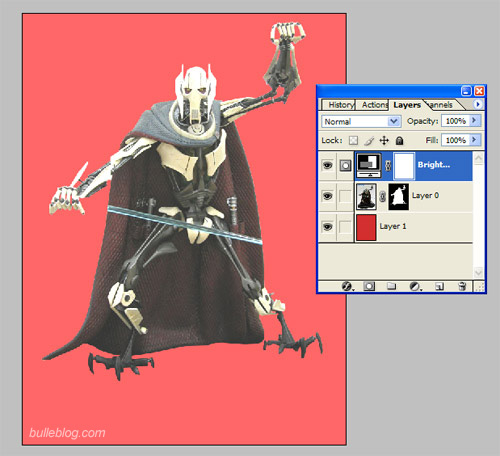Create new layer group folder icon

[391, 286]
